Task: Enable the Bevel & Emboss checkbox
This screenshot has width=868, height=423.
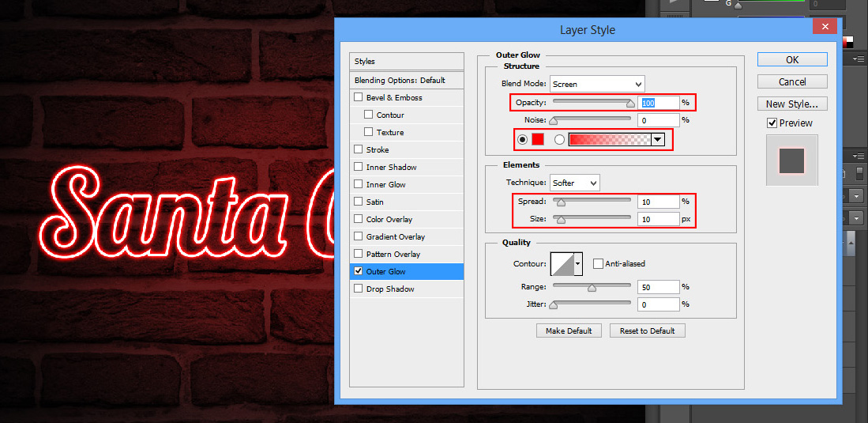Action: [x=359, y=98]
